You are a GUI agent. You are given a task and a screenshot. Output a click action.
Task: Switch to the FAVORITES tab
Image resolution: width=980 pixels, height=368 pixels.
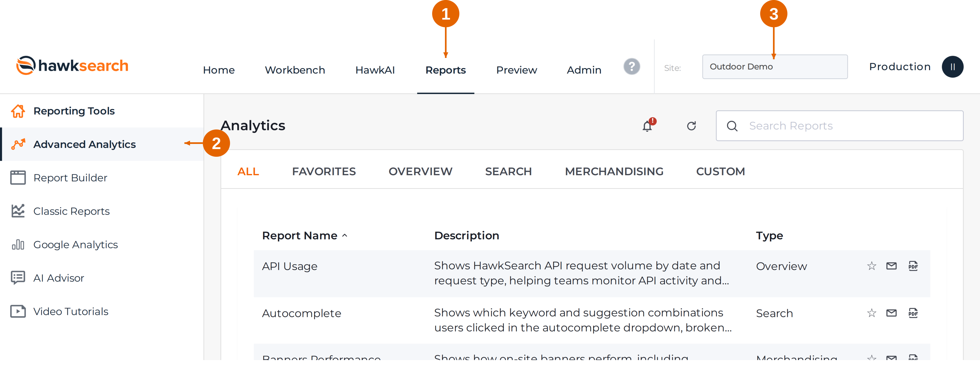click(x=324, y=172)
